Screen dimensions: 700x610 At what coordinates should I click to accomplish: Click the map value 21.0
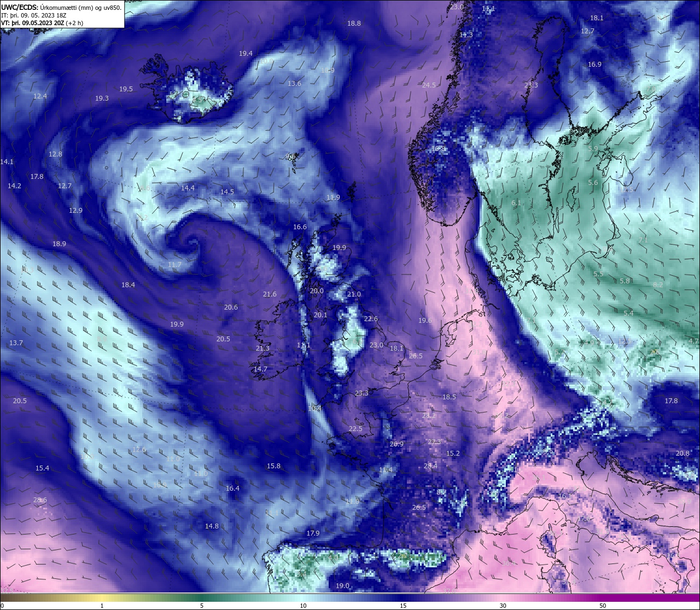[x=354, y=294]
